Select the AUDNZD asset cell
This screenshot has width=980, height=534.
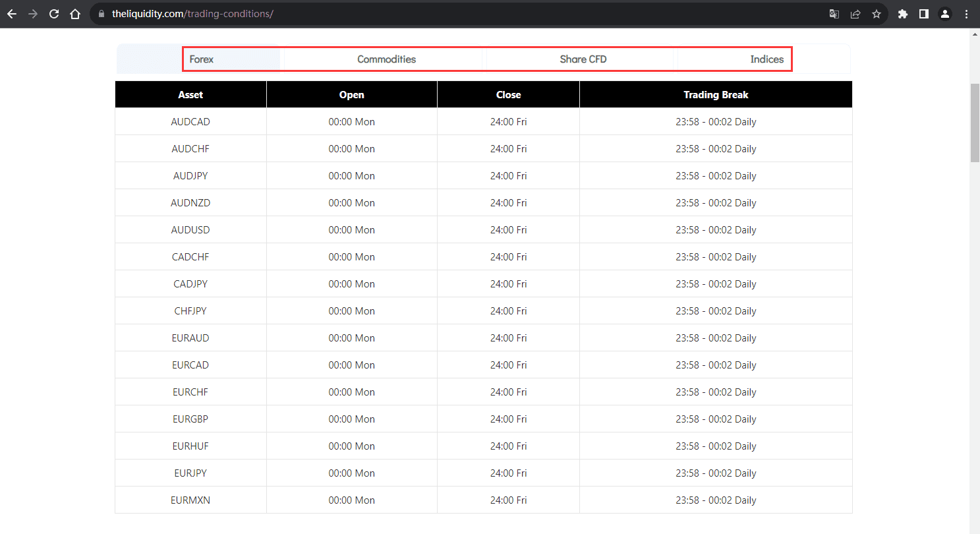190,203
